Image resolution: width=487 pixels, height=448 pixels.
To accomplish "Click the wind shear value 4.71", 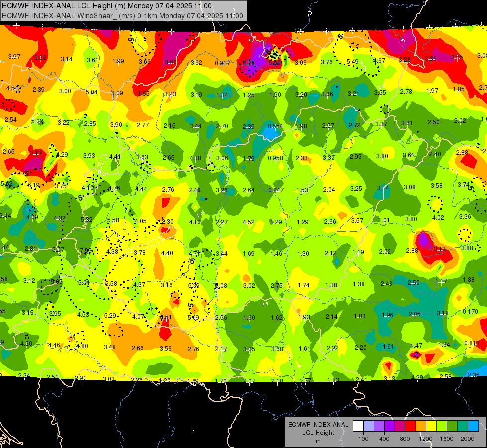I will click(194, 254).
